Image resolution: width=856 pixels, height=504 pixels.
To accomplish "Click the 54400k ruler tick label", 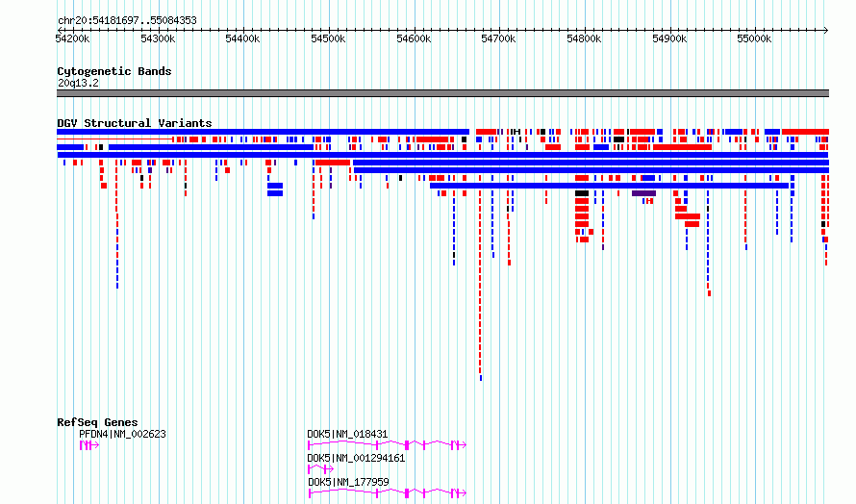I will point(243,38).
